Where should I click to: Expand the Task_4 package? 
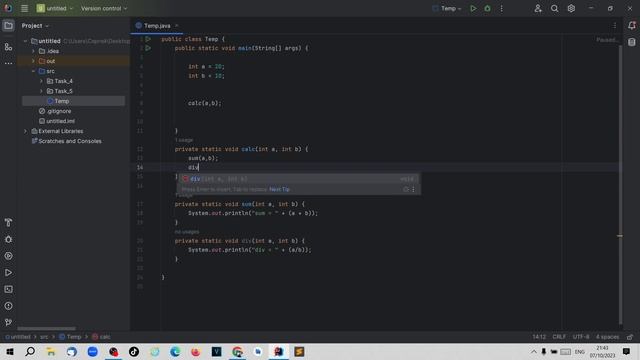click(41, 81)
